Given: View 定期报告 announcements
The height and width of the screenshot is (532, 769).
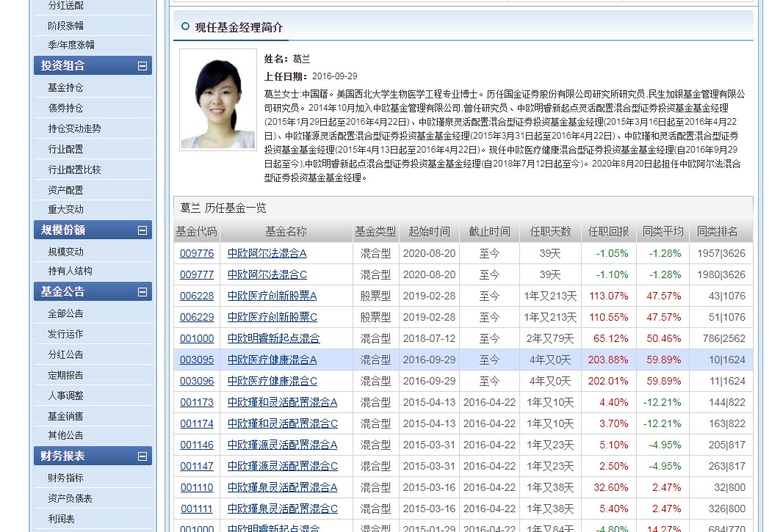Looking at the screenshot, I should (x=65, y=376).
